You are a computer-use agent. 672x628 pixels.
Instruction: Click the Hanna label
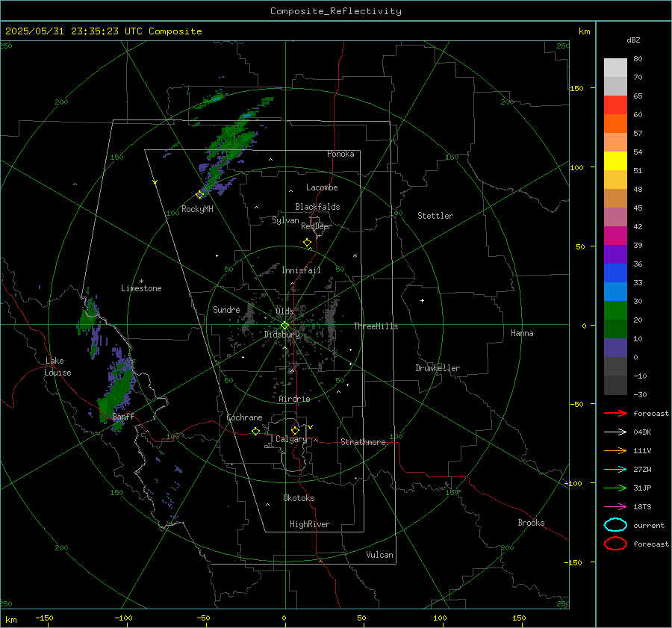522,333
